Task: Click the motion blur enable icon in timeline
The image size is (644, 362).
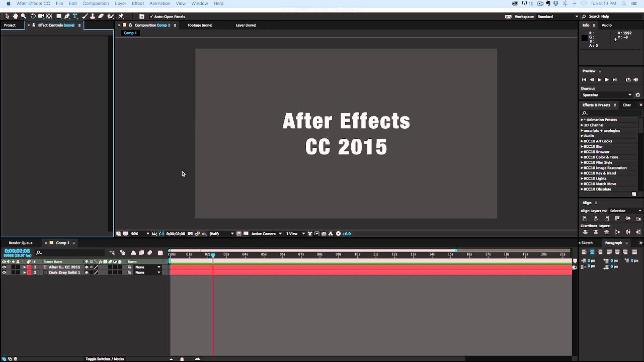Action: click(x=149, y=253)
